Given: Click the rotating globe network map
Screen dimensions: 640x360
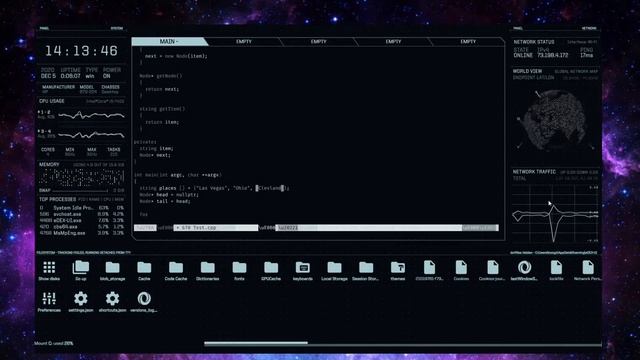Looking at the screenshot, I should coord(555,120).
